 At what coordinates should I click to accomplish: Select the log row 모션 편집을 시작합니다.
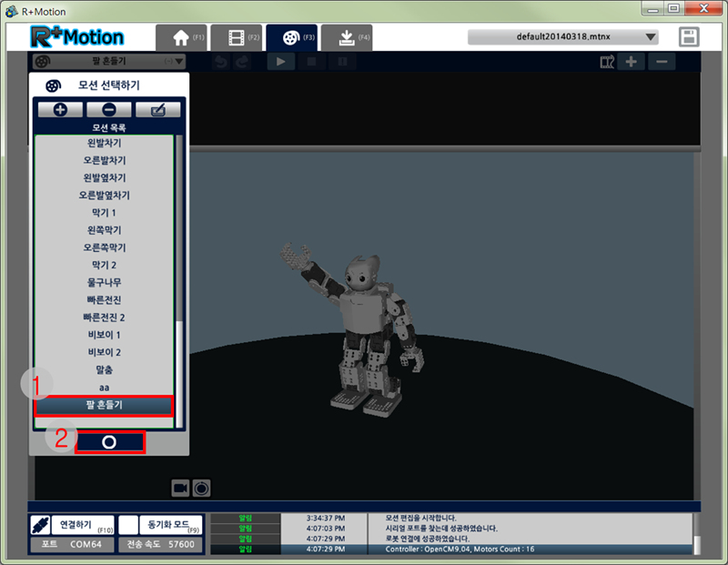(x=451, y=518)
